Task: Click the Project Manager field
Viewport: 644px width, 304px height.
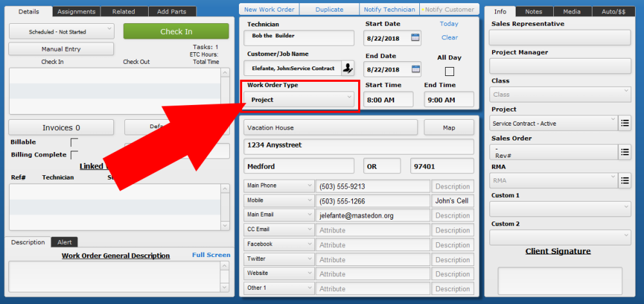Action: (x=560, y=66)
